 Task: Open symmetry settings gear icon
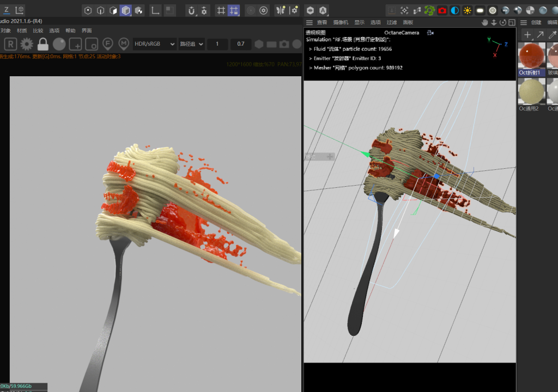294,11
